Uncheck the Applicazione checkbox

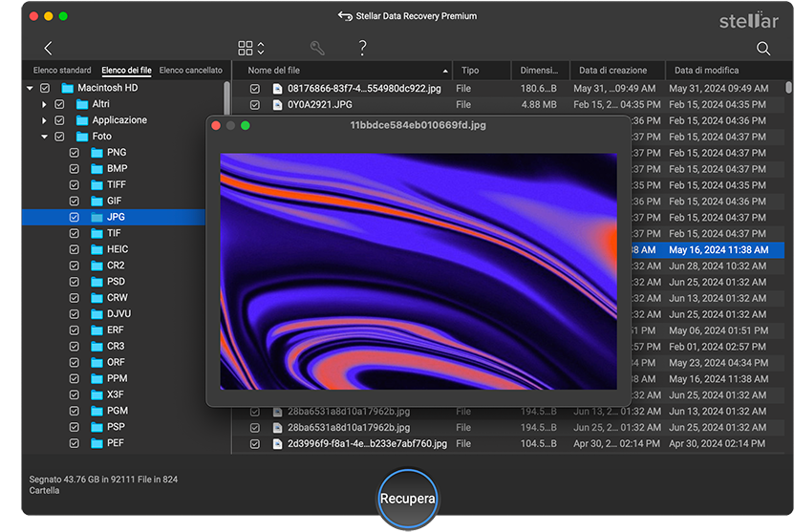(60, 120)
